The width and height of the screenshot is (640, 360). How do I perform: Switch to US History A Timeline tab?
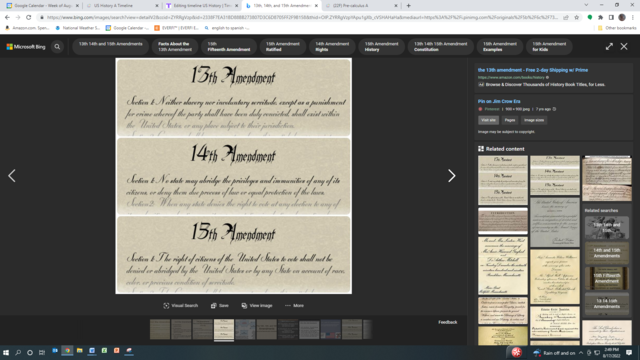(x=121, y=6)
